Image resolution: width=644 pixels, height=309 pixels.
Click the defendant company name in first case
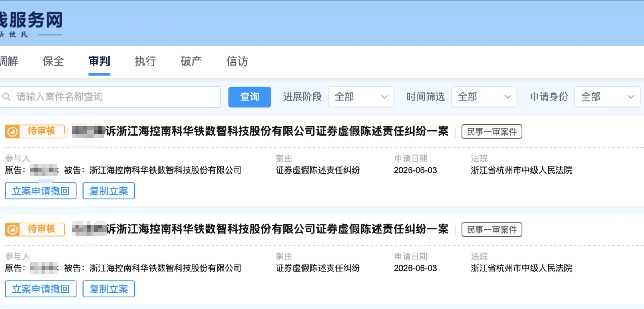[x=165, y=170]
